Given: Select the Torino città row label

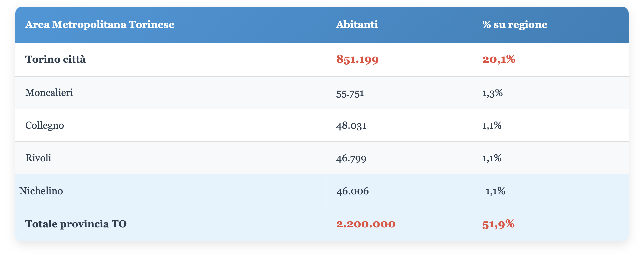Looking at the screenshot, I should click(x=55, y=59).
